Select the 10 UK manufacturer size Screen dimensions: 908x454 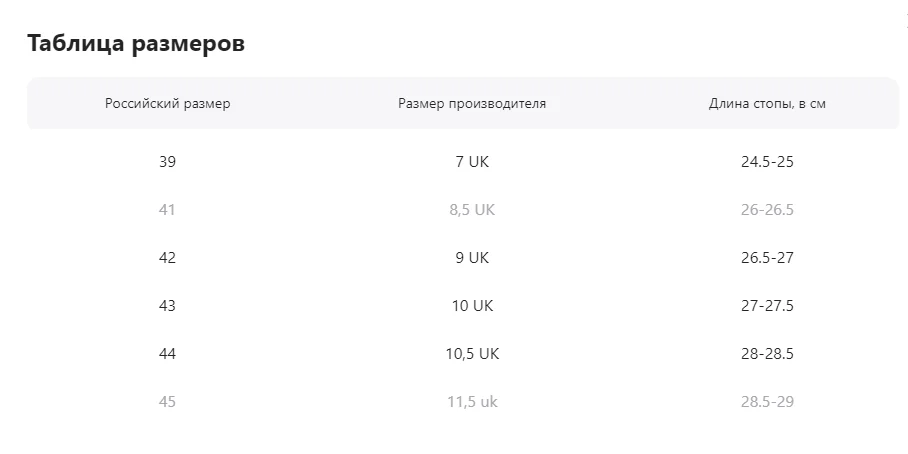point(472,305)
